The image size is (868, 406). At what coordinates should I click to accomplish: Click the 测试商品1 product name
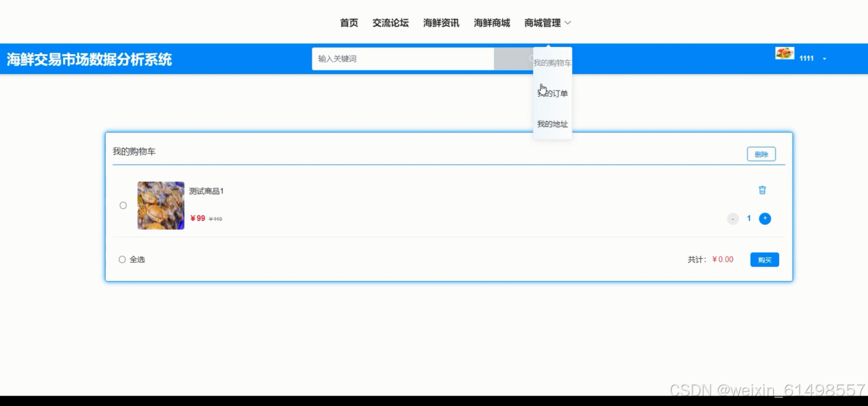(207, 191)
